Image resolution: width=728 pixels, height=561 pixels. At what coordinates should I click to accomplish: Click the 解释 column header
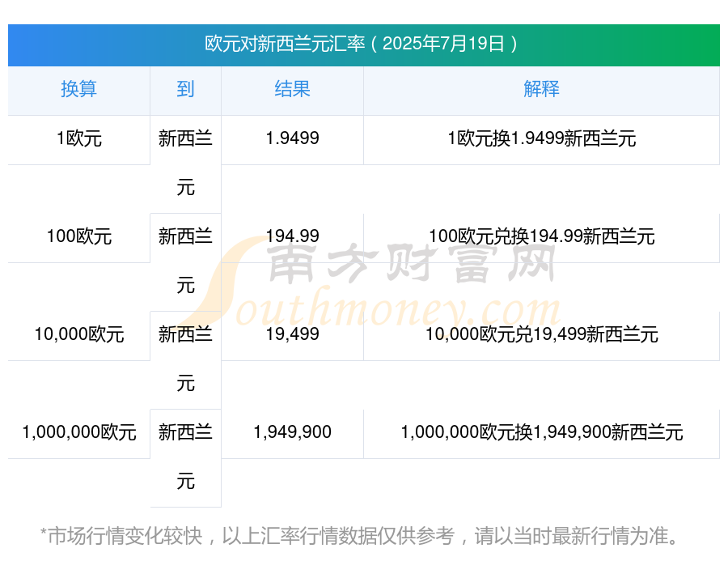[x=541, y=89]
